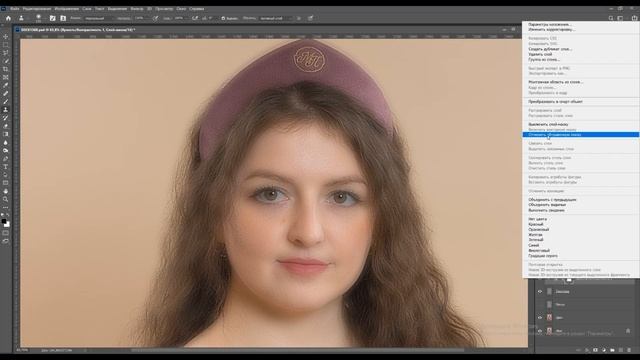Pick Синий layer color in context menu
Viewport: 640px width, 360px height.
tap(580, 245)
